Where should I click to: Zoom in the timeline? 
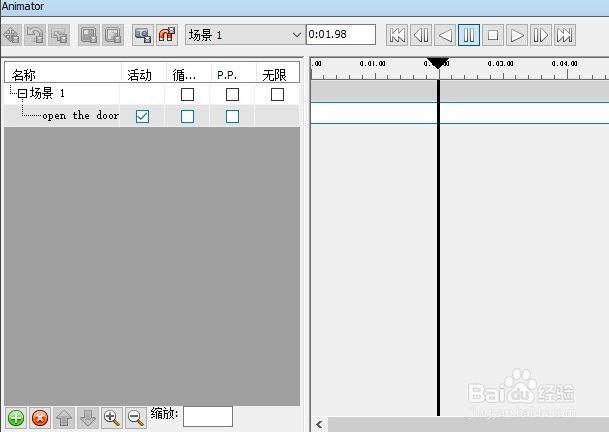click(x=112, y=418)
